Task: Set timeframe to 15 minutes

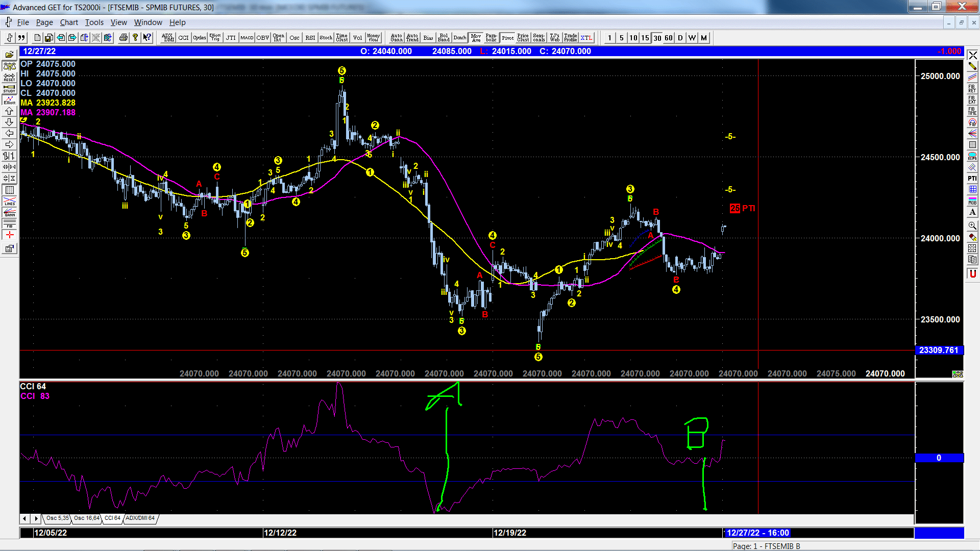Action: [645, 38]
